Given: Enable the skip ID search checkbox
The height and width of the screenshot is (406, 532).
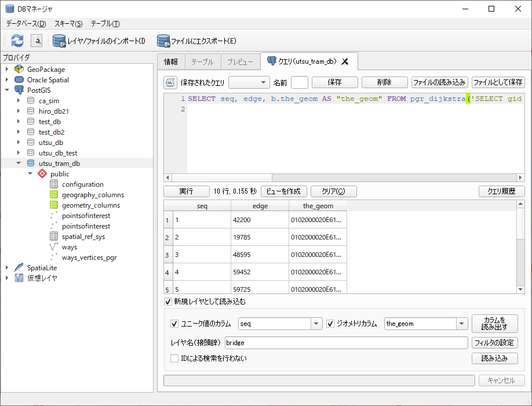Looking at the screenshot, I should pyautogui.click(x=174, y=358).
